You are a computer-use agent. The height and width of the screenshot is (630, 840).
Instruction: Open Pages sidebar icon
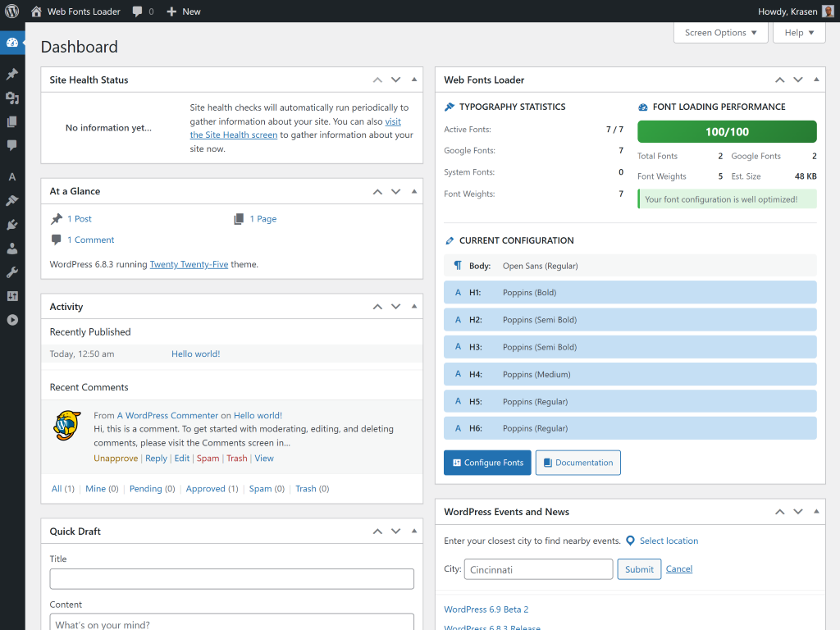coord(12,121)
